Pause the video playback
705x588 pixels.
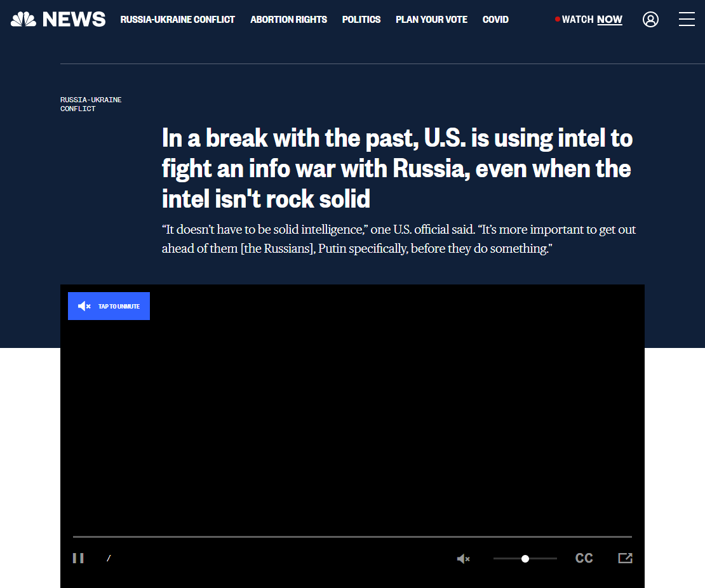click(78, 558)
